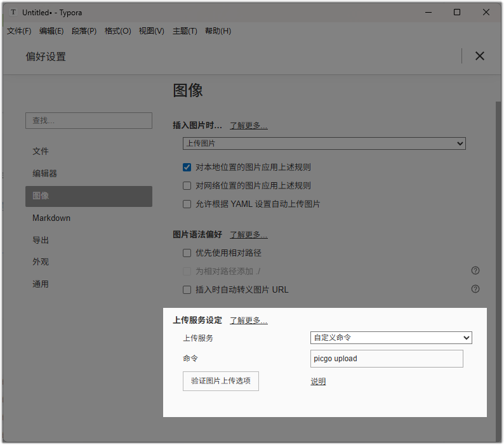The image size is (504, 445).
Task: Open the 上传图片 insert action dropdown
Action: 324,143
